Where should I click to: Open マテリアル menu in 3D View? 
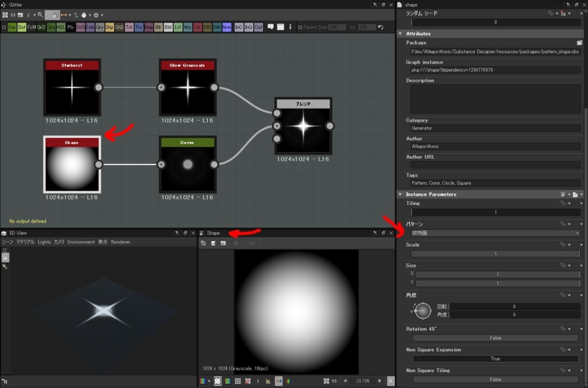25,242
